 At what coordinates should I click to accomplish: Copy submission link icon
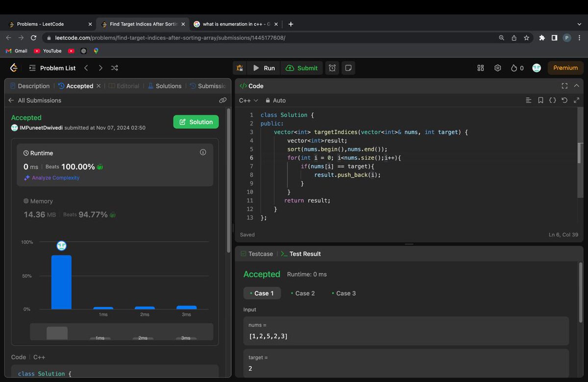(223, 100)
